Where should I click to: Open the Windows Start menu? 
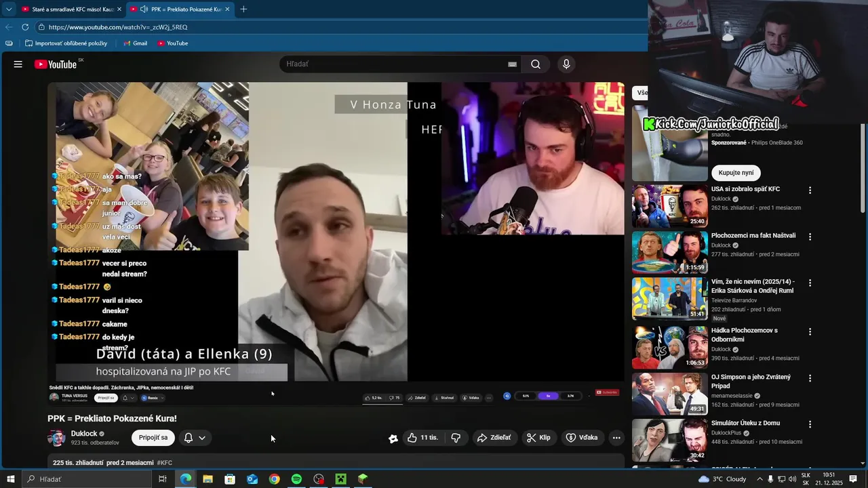pyautogui.click(x=10, y=479)
